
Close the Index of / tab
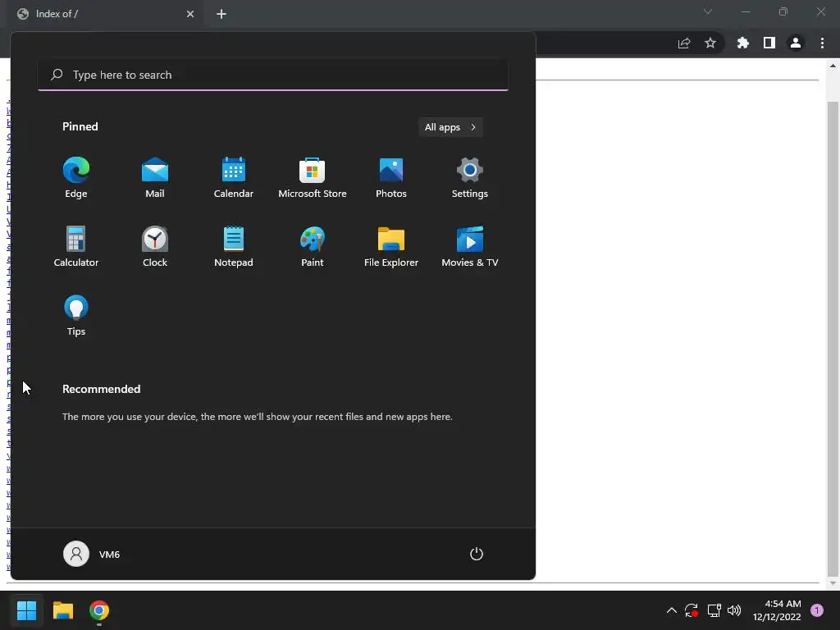pos(190,14)
